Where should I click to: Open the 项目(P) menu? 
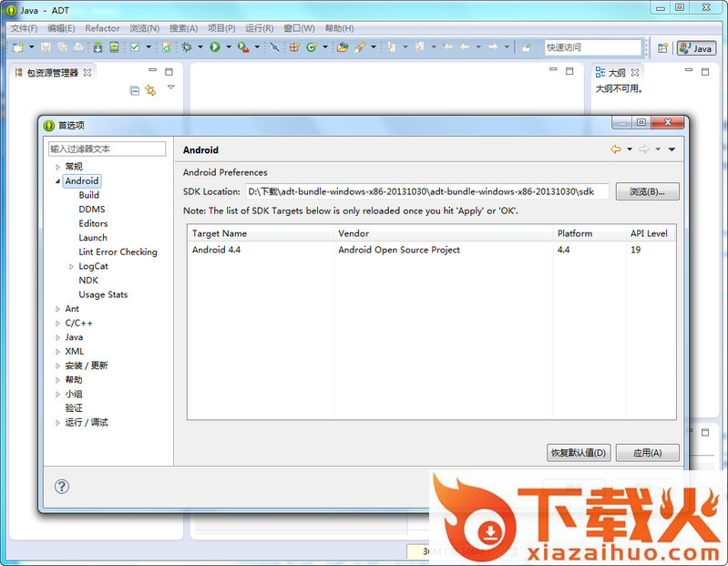pyautogui.click(x=221, y=28)
